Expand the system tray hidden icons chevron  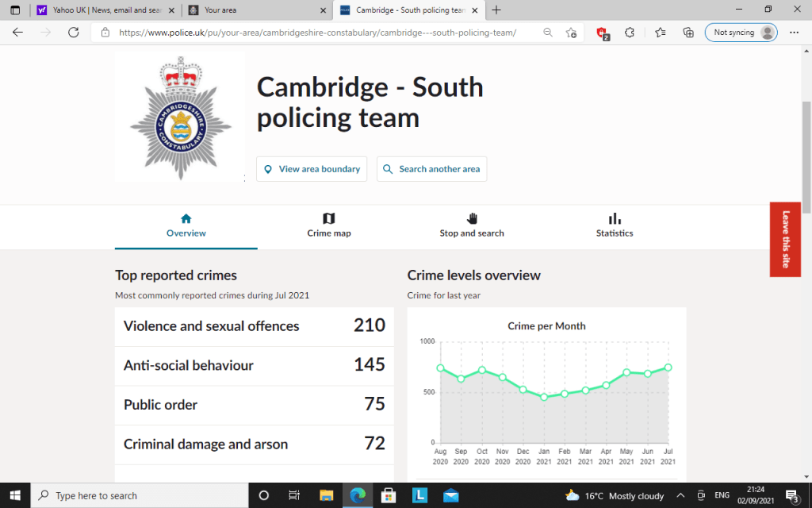pyautogui.click(x=679, y=495)
